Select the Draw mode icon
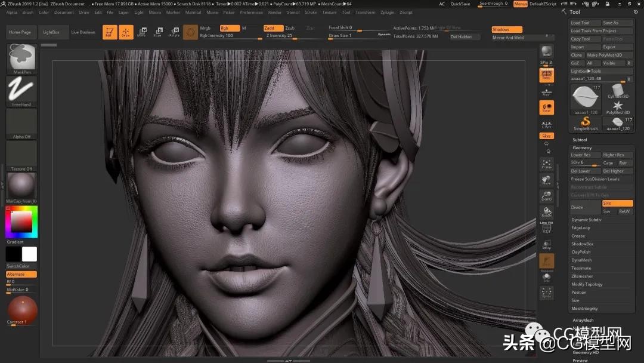 pos(126,32)
